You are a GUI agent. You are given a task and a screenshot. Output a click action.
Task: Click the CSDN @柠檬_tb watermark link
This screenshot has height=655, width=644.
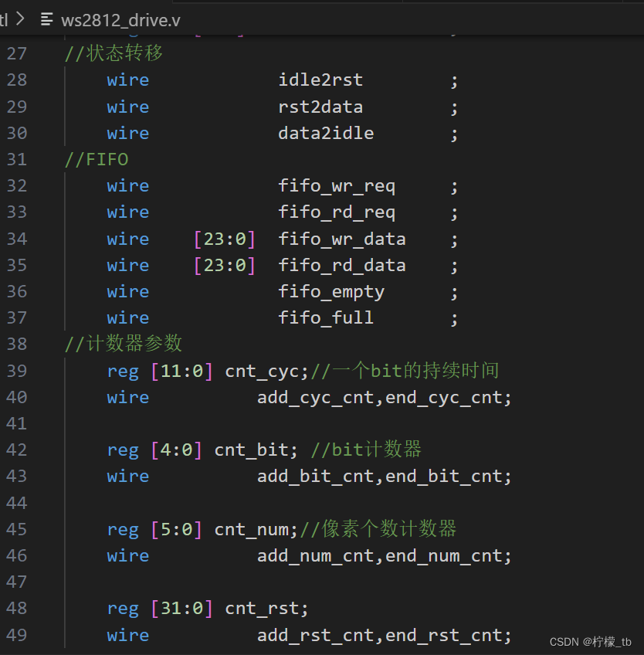591,642
